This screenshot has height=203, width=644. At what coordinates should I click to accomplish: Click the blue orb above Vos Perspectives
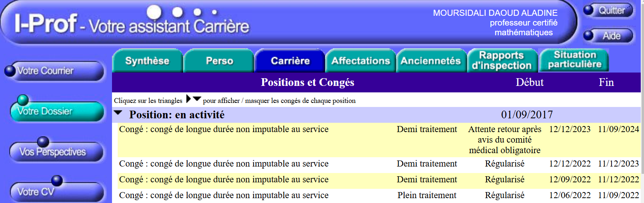[x=43, y=142]
